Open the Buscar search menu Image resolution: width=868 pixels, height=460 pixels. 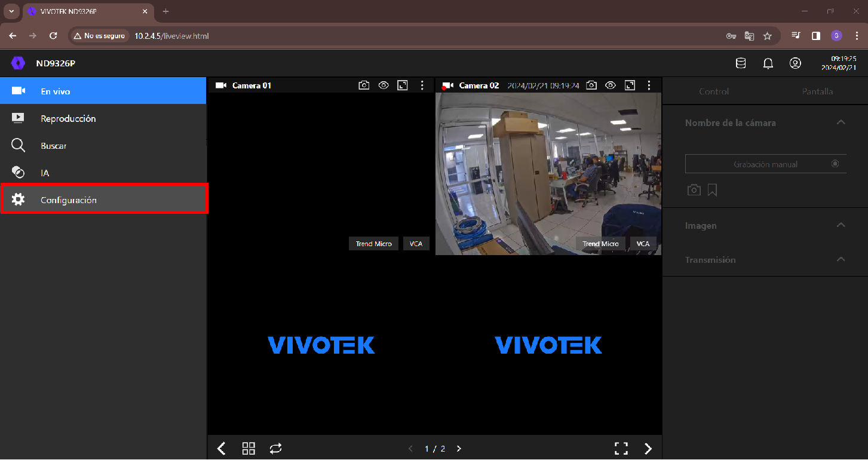click(x=103, y=146)
